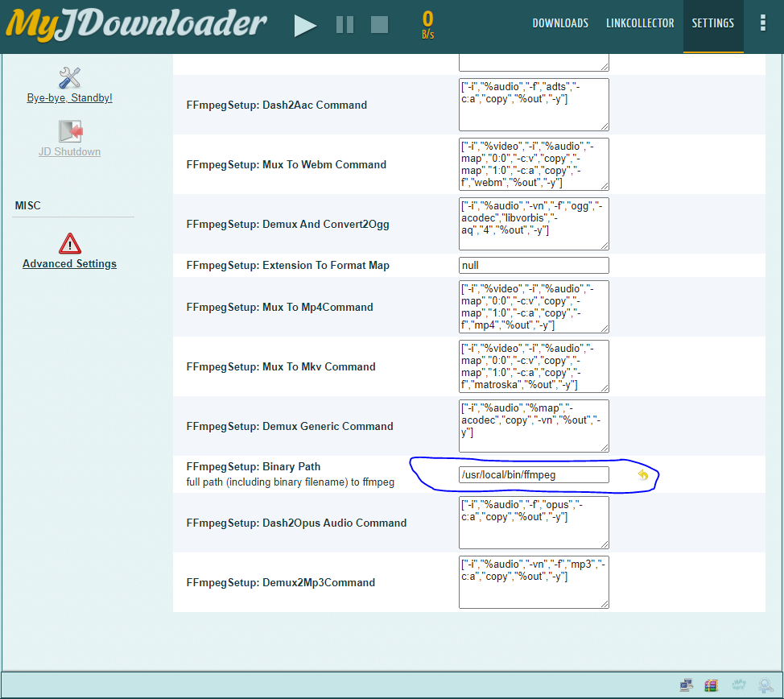Click the Mux To Mkv Command text area
The width and height of the screenshot is (784, 699).
point(534,366)
